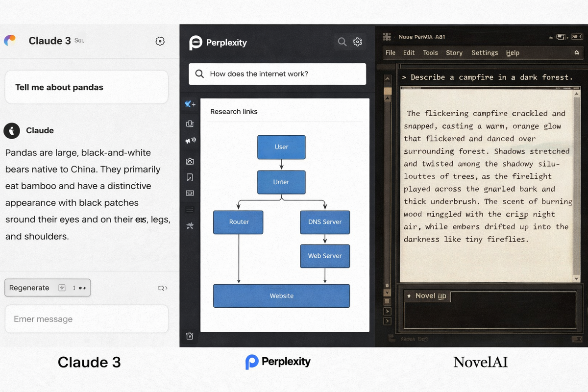The height and width of the screenshot is (392, 588).
Task: Click the upper chevron button in NovelAI left strip
Action: pyautogui.click(x=387, y=311)
